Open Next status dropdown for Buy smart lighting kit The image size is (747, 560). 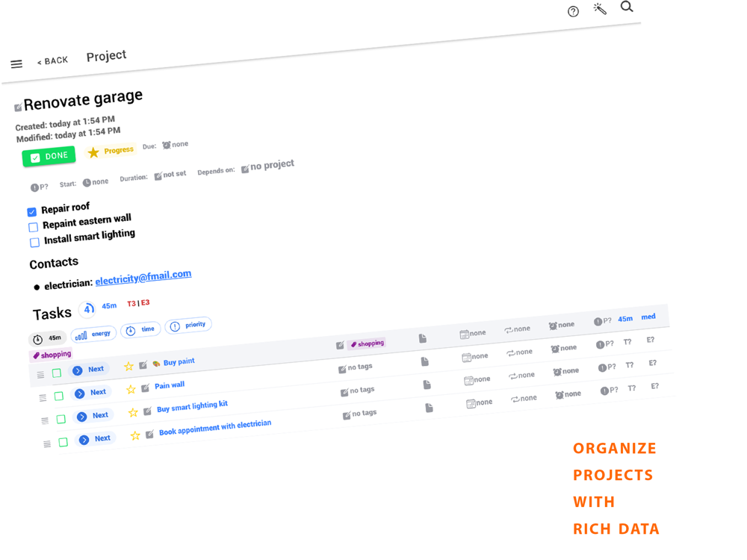[93, 416]
